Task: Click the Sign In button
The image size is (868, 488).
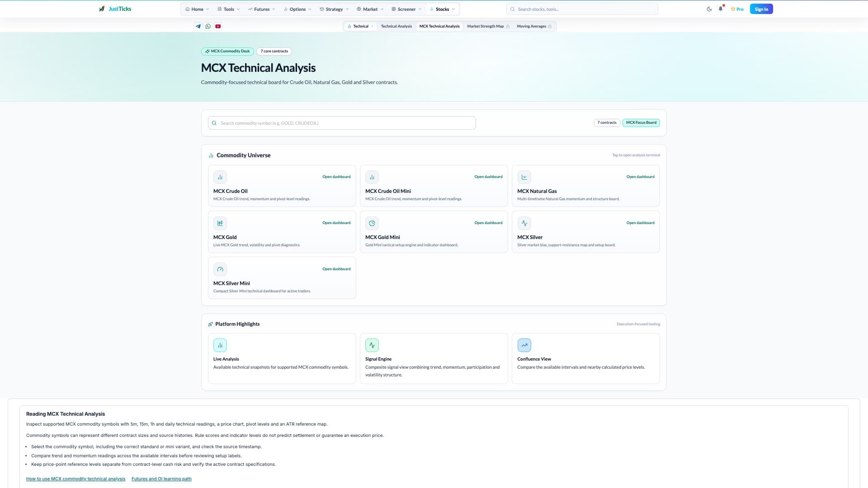Action: click(761, 9)
